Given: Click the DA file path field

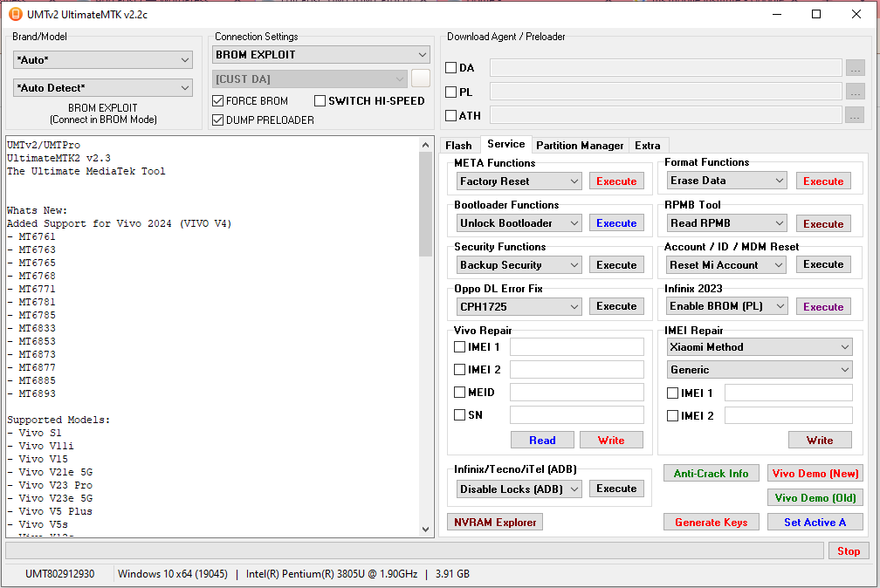Looking at the screenshot, I should coord(666,68).
